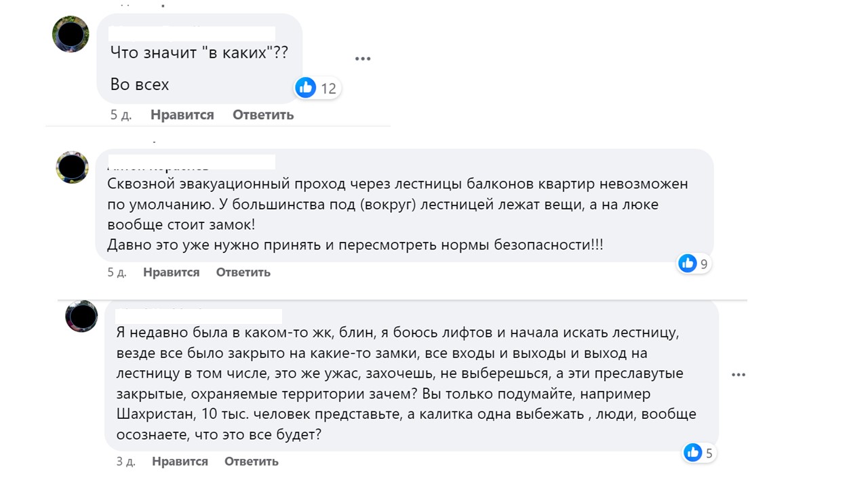This screenshot has width=868, height=488.
Task: Reply to the "Что значит" comment via Ответить
Action: tap(263, 115)
